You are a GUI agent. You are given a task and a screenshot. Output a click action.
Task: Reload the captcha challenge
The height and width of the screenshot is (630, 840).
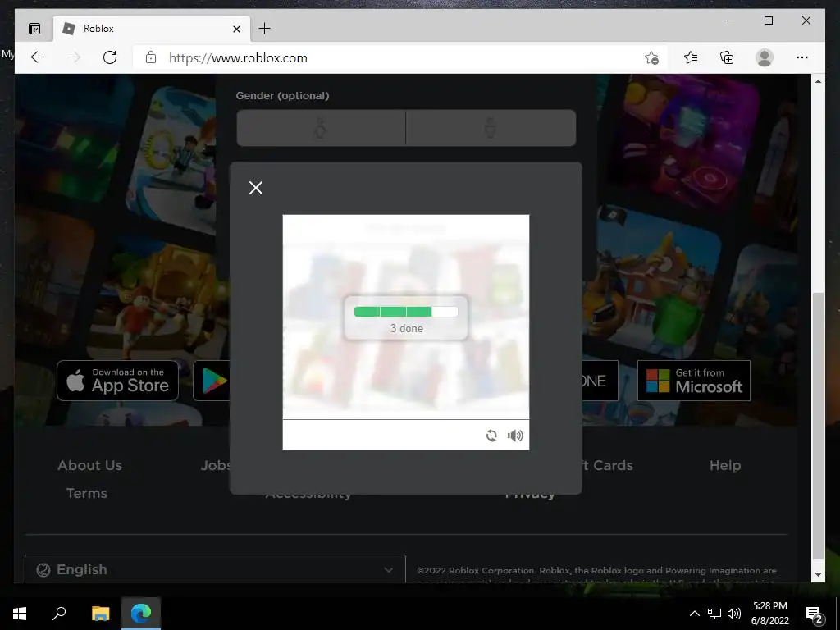click(491, 436)
